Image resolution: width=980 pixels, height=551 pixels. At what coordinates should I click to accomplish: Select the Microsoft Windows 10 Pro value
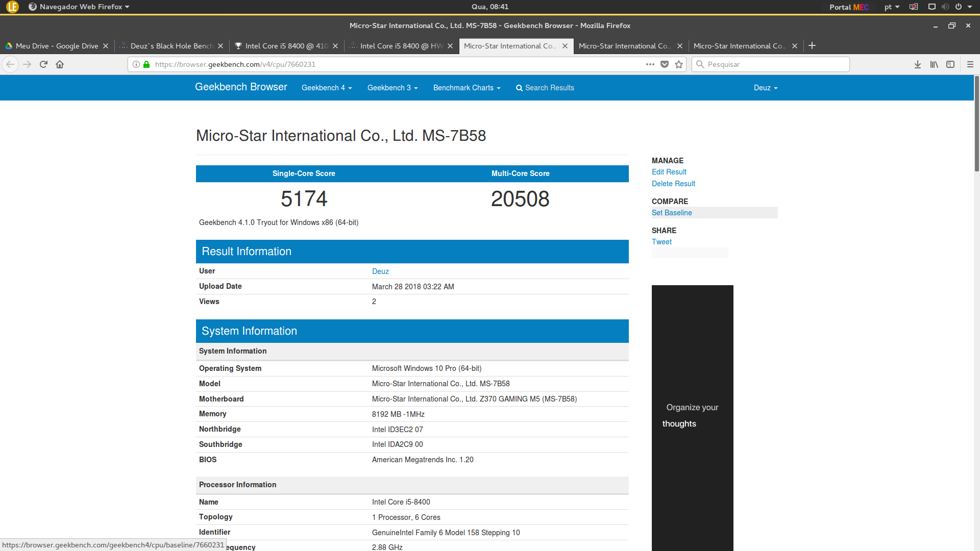coord(426,368)
